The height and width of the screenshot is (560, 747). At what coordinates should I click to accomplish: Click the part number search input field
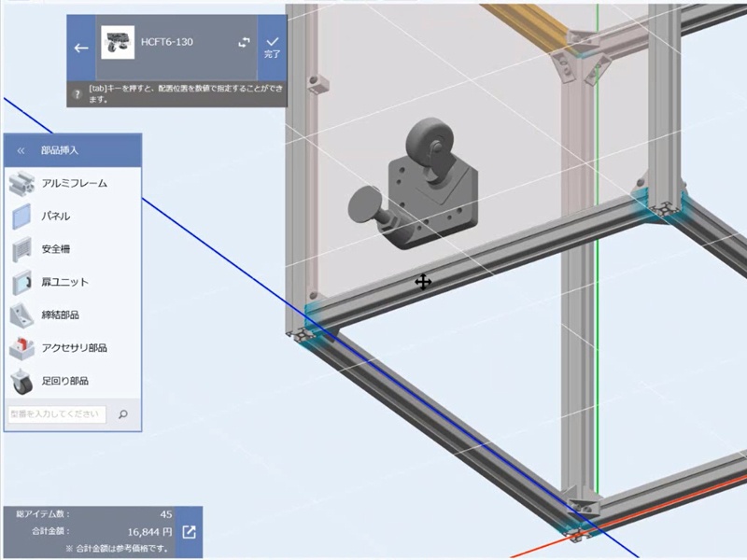point(57,413)
